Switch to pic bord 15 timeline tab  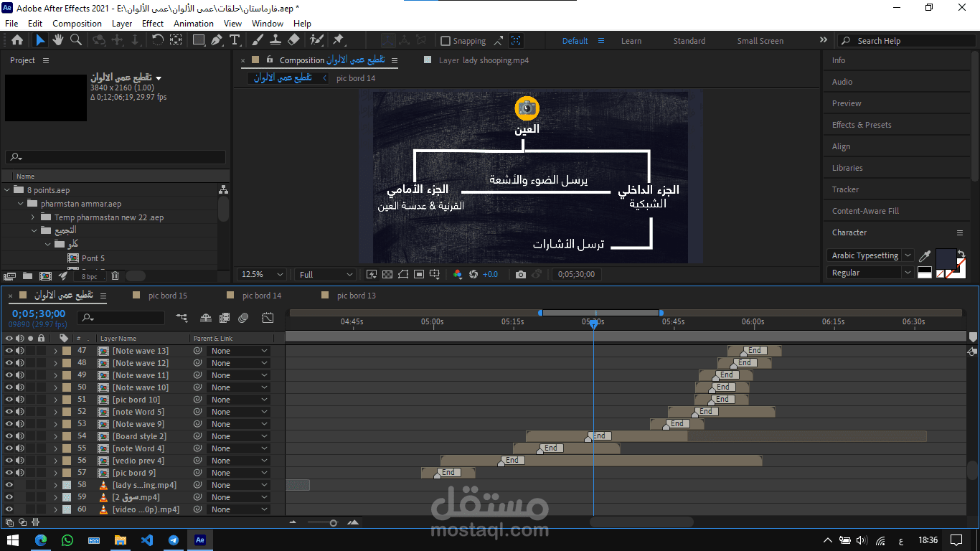(x=168, y=296)
